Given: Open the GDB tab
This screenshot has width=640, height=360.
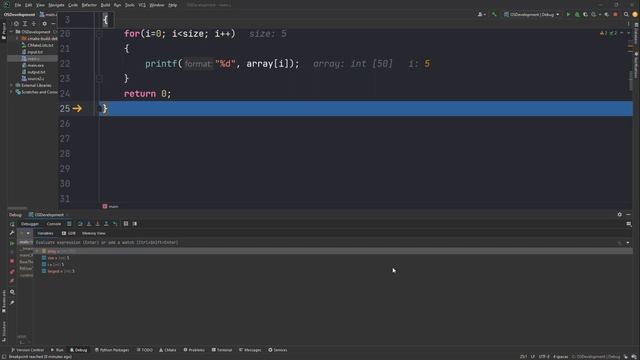Looking at the screenshot, I should [x=69, y=233].
